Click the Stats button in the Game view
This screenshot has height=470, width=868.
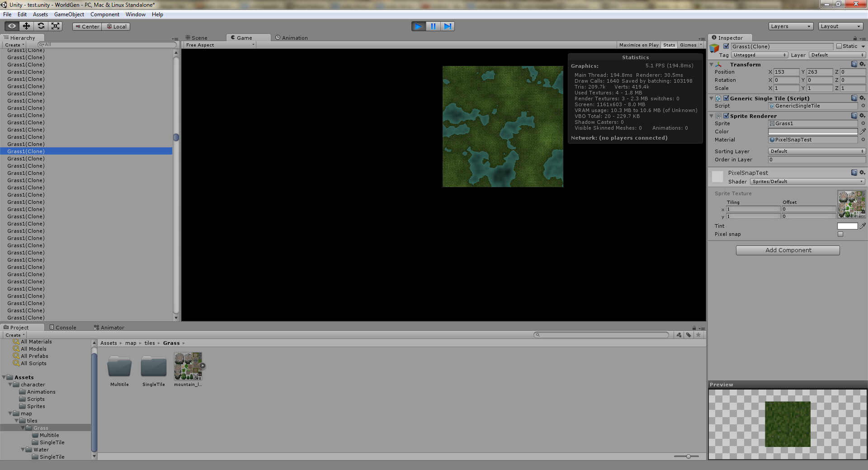pyautogui.click(x=669, y=45)
